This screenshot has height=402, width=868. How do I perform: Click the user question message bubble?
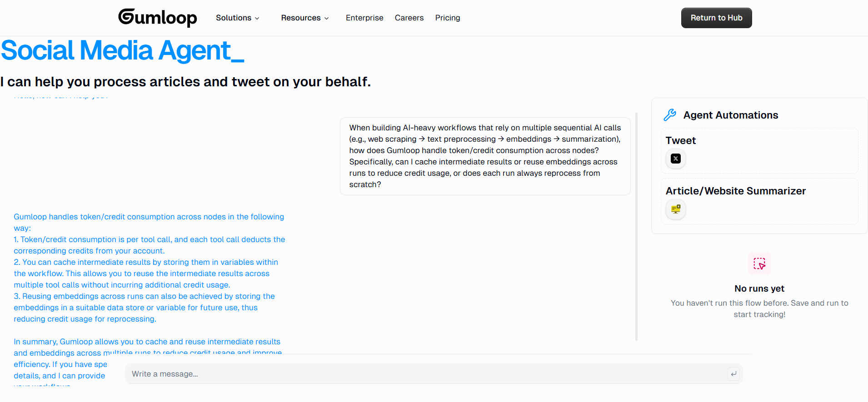point(485,156)
